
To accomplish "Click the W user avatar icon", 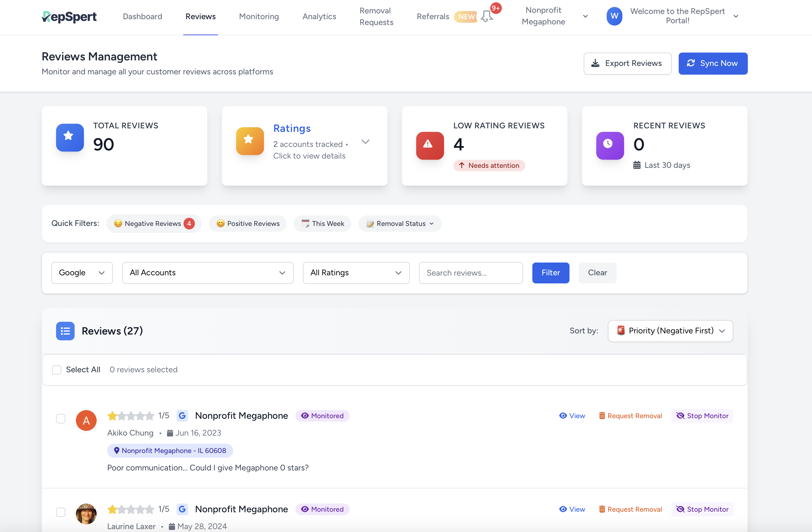I will coord(614,16).
